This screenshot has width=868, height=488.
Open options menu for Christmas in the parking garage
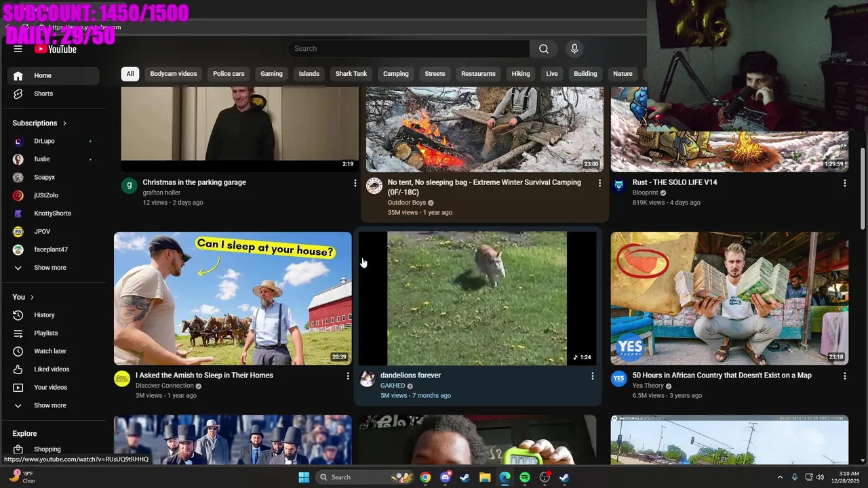coord(355,183)
